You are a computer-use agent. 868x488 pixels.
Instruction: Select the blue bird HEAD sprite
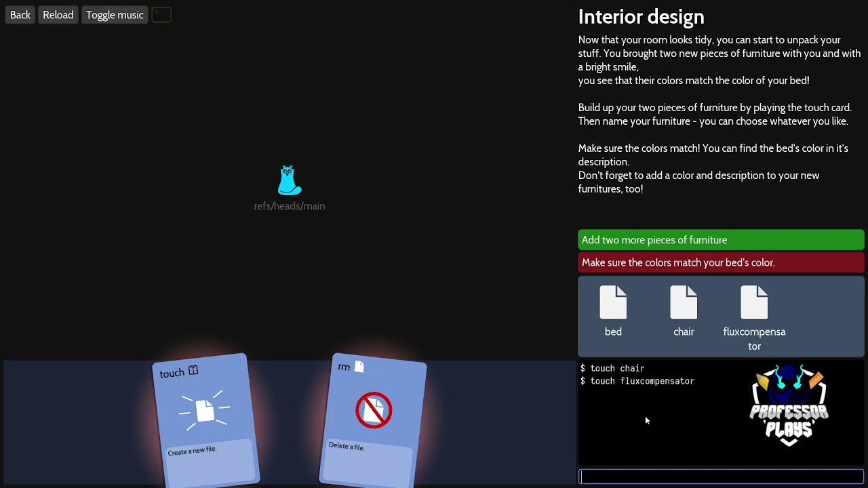pyautogui.click(x=289, y=180)
